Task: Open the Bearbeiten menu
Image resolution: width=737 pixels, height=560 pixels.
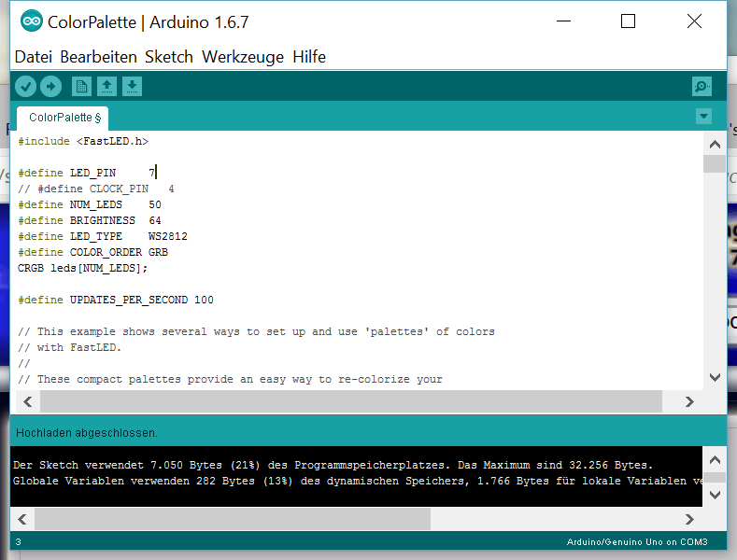Action: point(98,57)
